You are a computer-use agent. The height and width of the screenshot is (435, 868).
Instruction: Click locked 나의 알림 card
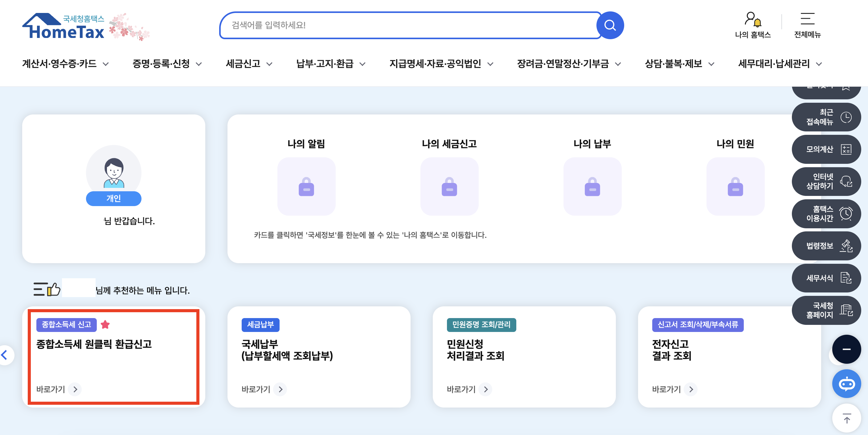click(x=306, y=186)
